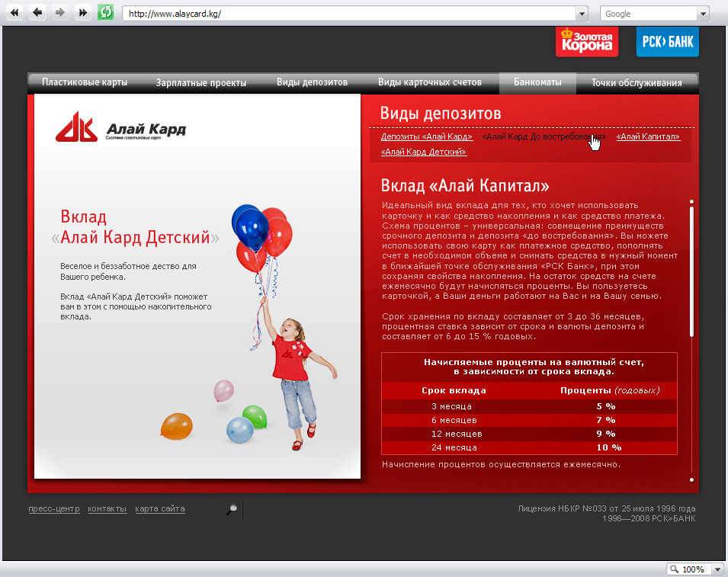Select the Пластиковые карты menu item

pyautogui.click(x=85, y=82)
